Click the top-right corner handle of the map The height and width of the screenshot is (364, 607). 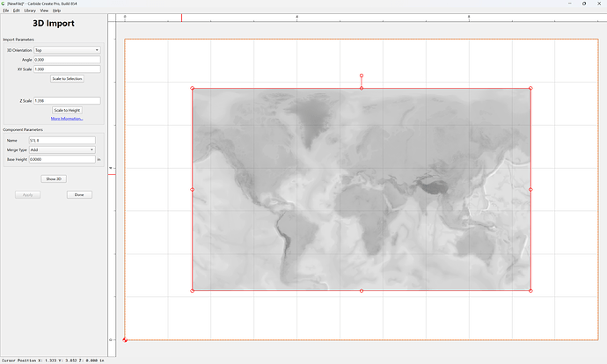(530, 88)
